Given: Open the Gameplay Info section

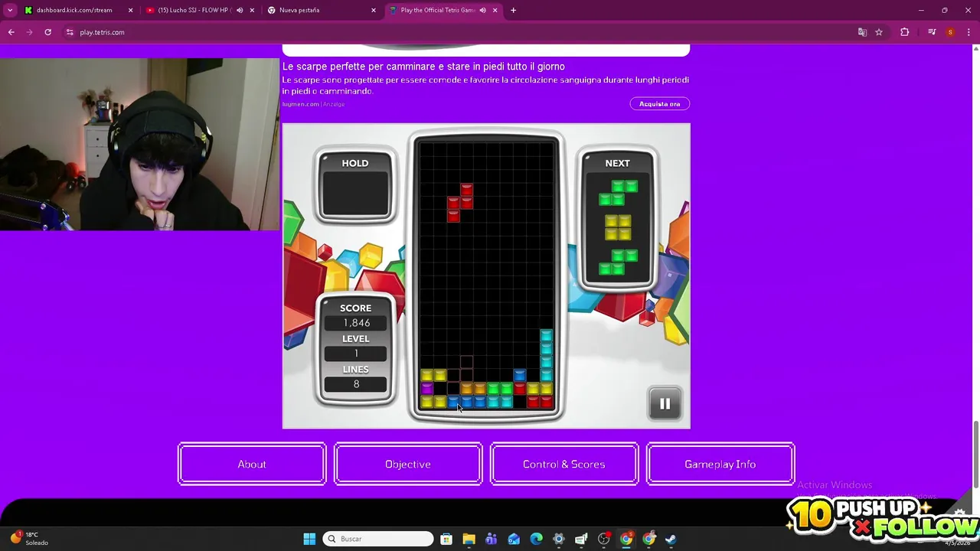Looking at the screenshot, I should 720,465.
